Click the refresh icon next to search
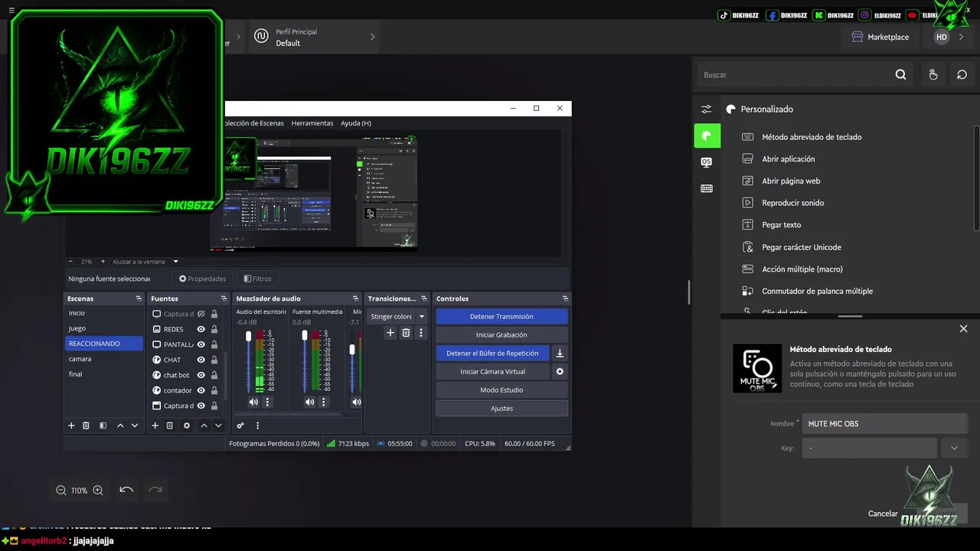The width and height of the screenshot is (980, 551). 962,74
